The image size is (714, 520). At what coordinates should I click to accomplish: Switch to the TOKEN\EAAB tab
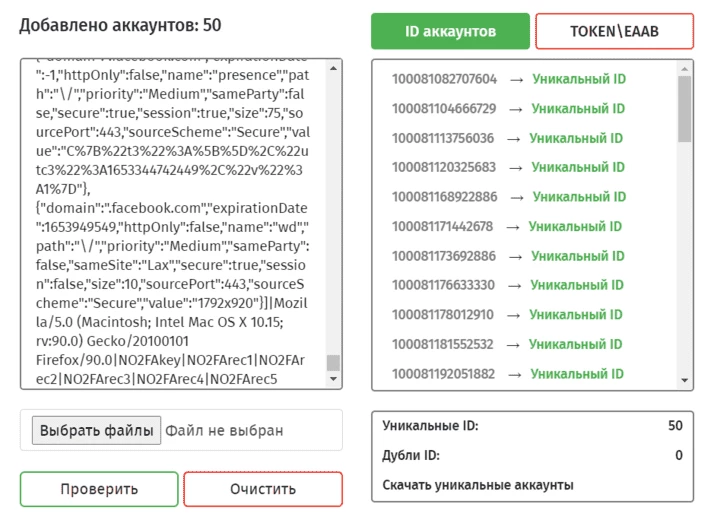614,31
